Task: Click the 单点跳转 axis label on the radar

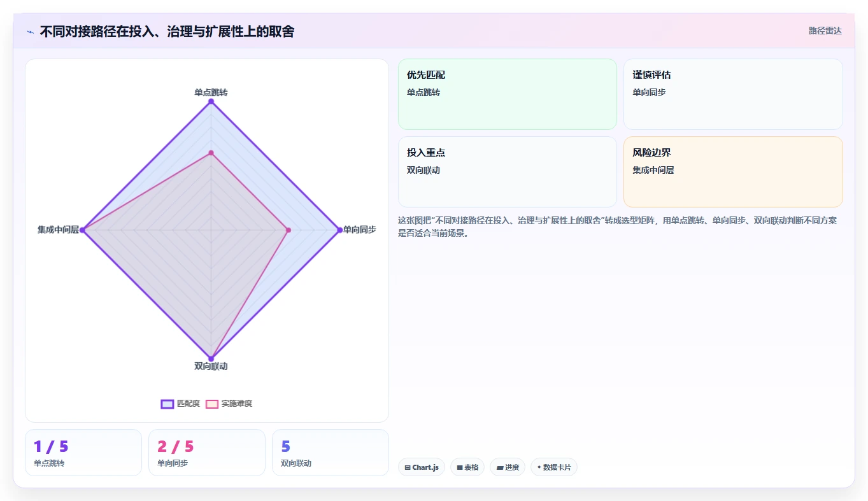Action: tap(211, 92)
